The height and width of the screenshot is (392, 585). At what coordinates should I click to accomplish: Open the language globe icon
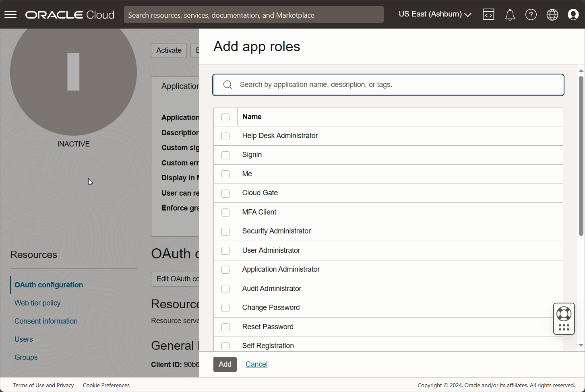pyautogui.click(x=552, y=14)
